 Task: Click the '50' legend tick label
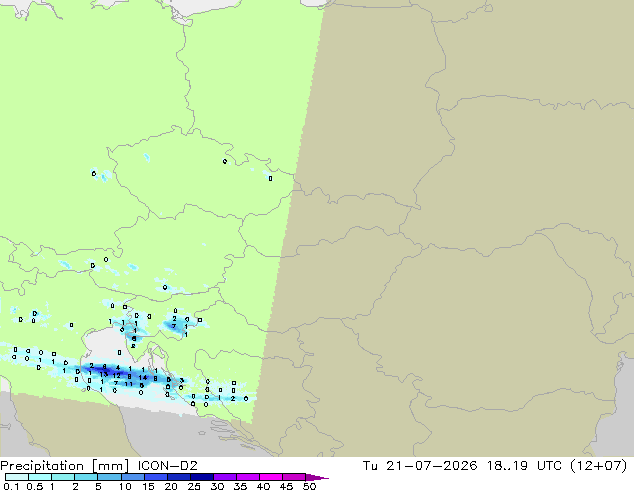click(x=309, y=486)
